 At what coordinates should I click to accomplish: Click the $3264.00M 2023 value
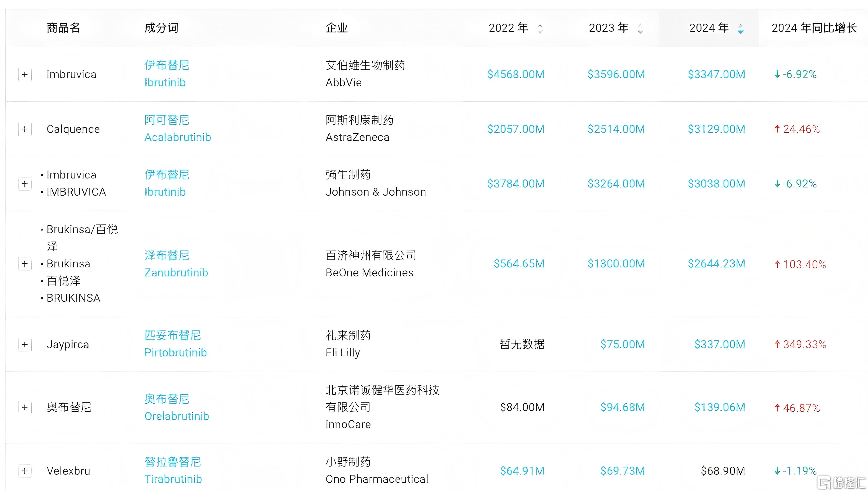point(616,184)
